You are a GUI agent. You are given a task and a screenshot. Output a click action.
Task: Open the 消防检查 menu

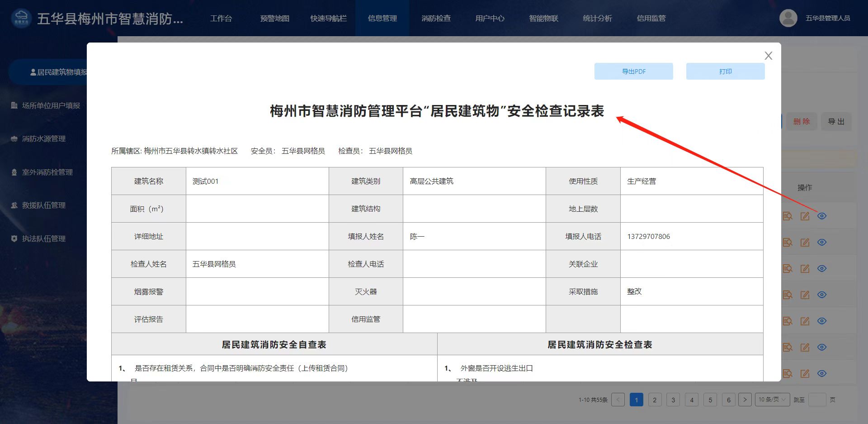click(x=436, y=18)
